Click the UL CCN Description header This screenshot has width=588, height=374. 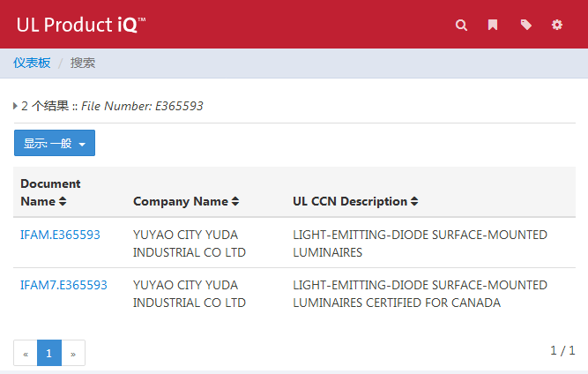349,202
